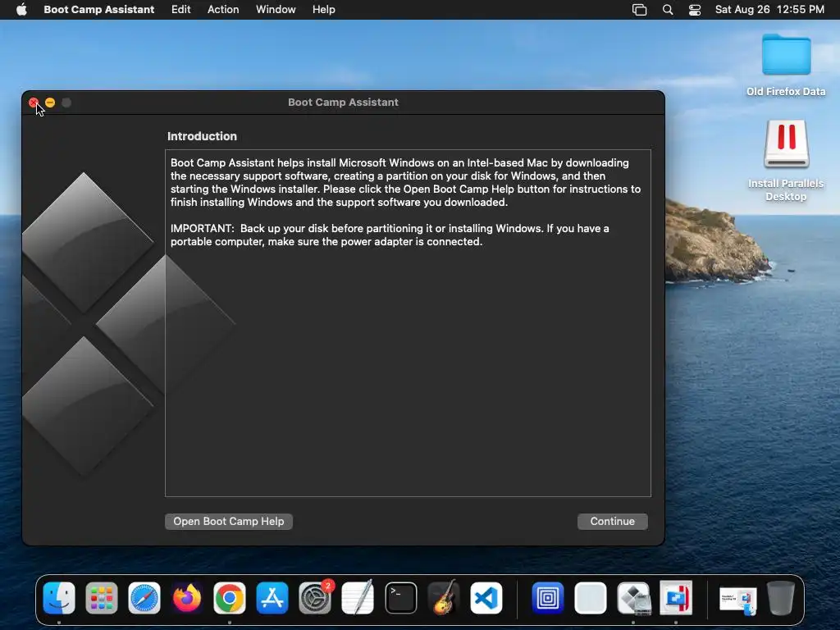
Task: Launch Terminal from the Dock
Action: point(400,598)
